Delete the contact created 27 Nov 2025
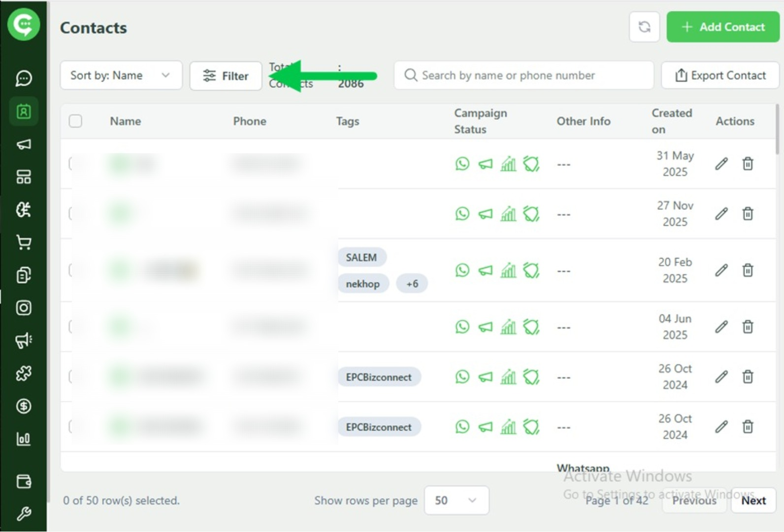 click(748, 213)
